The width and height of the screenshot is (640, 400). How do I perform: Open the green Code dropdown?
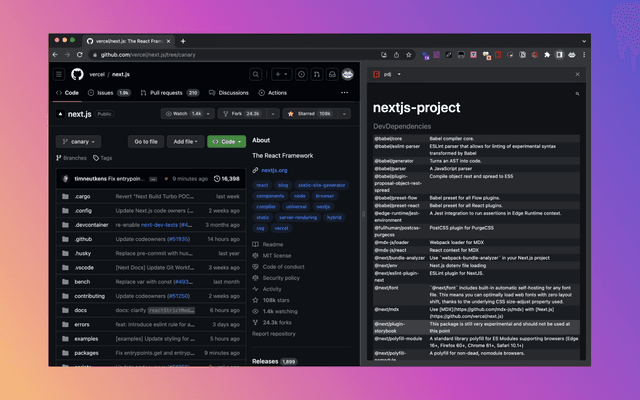click(227, 142)
